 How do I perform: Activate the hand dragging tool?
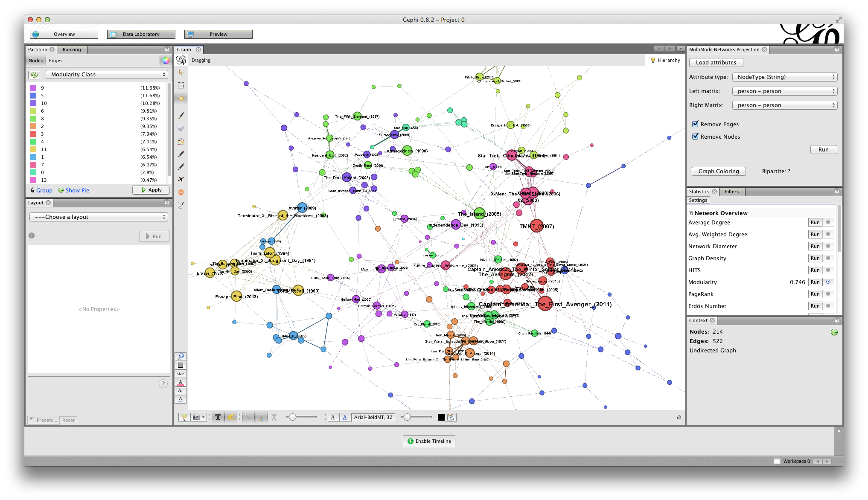[x=181, y=98]
